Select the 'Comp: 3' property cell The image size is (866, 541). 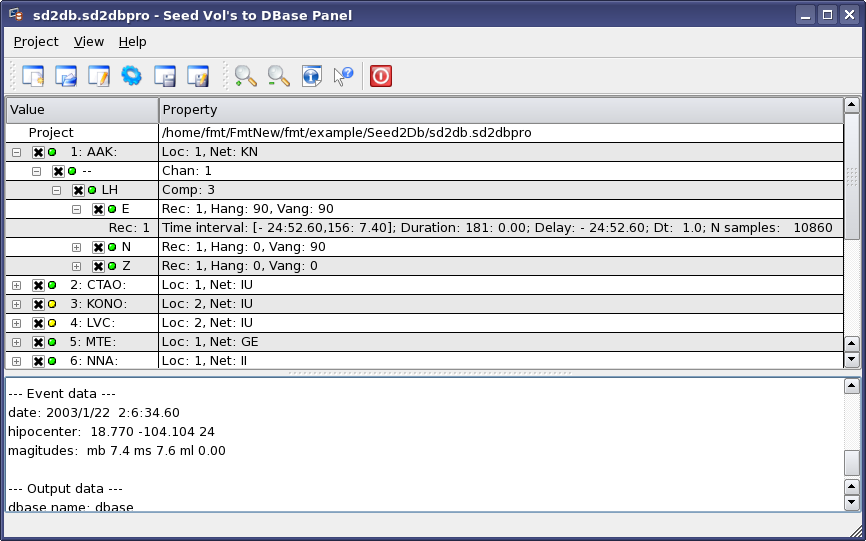coord(501,190)
